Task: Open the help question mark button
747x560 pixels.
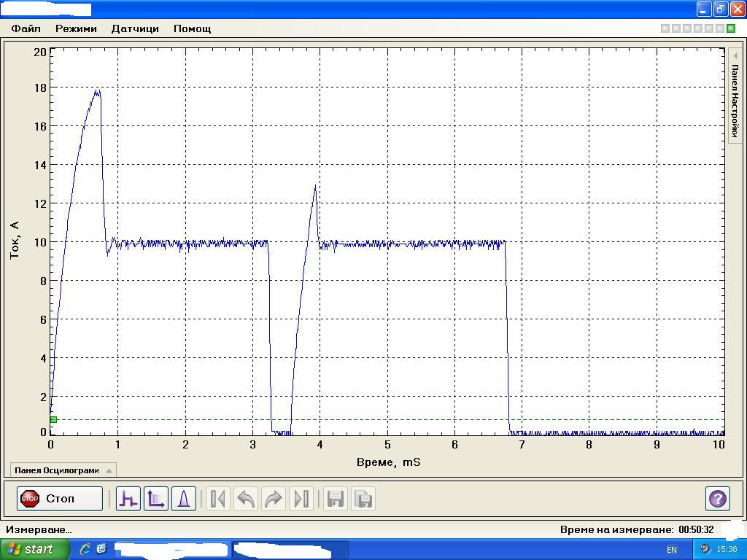Action: pos(718,499)
